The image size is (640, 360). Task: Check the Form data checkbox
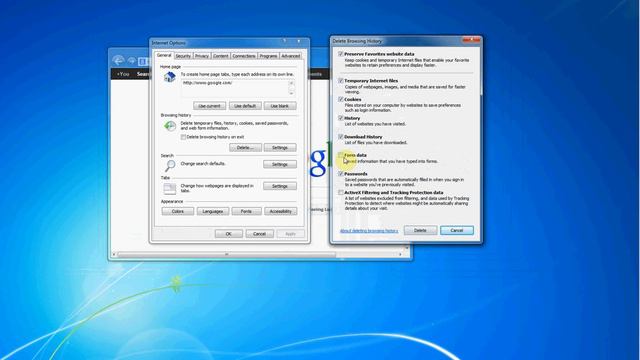[x=340, y=155]
